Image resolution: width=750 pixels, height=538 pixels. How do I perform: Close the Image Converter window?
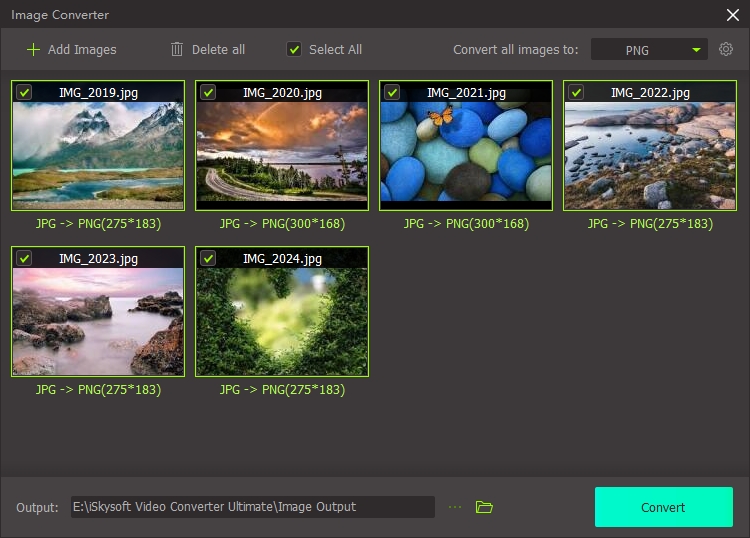(732, 14)
